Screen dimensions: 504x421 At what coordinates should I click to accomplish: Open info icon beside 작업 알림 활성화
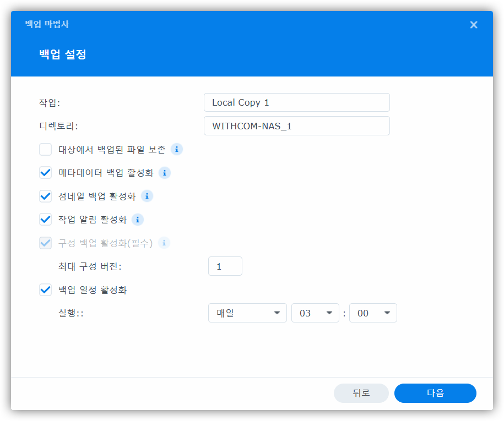[x=138, y=220]
